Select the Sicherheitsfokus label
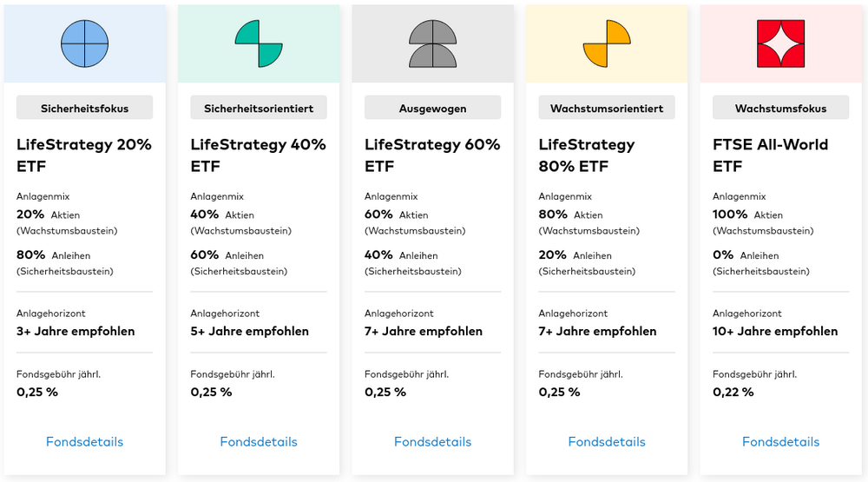Image resolution: width=868 pixels, height=482 pixels. 85,109
